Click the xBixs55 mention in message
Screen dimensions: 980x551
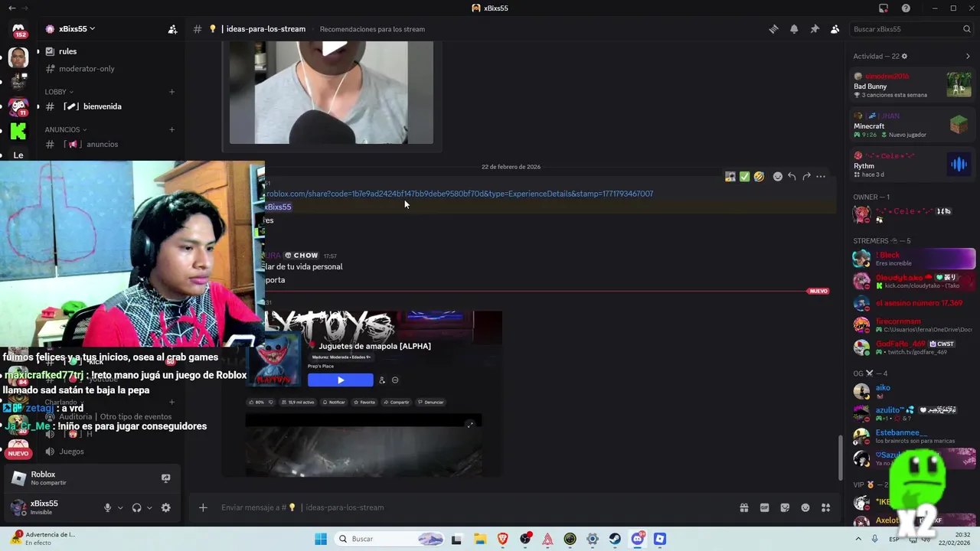pos(278,207)
